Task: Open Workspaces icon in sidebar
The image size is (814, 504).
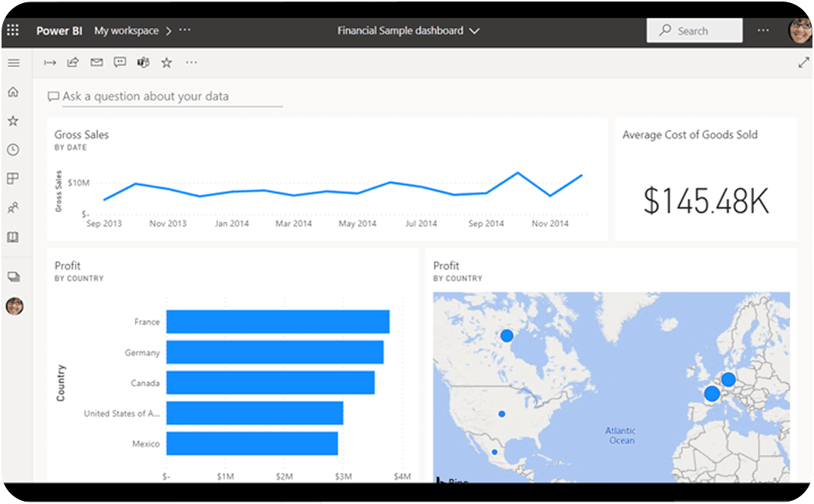Action: coord(14,277)
